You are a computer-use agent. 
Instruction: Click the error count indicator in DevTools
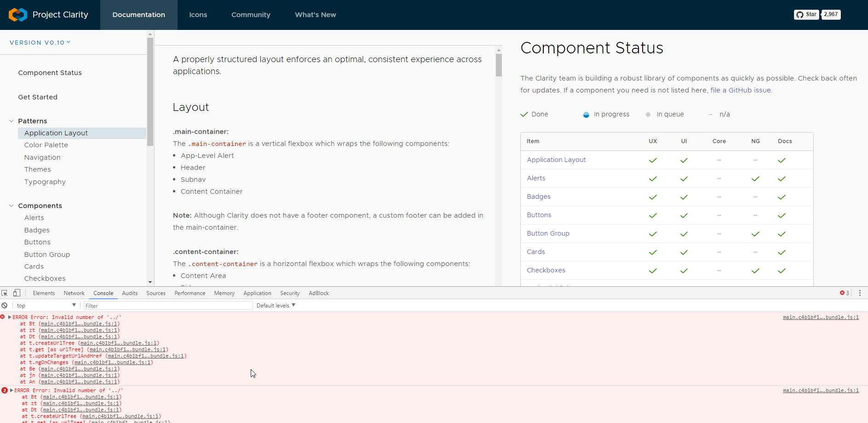tap(844, 293)
